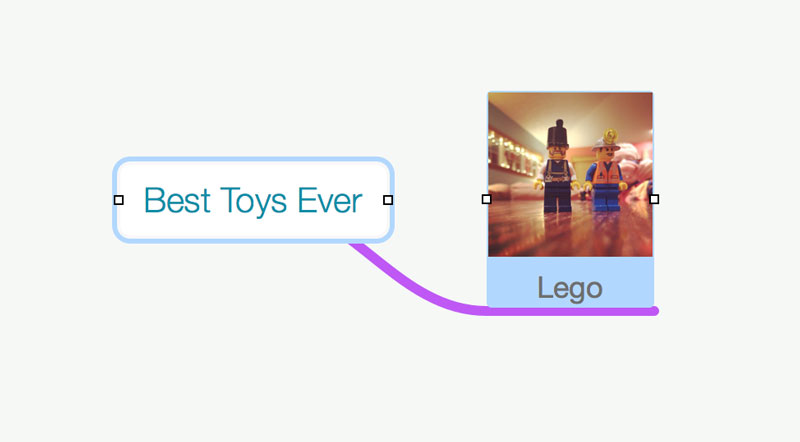Click the light blue background behind Lego label
800x442 pixels.
click(510, 282)
